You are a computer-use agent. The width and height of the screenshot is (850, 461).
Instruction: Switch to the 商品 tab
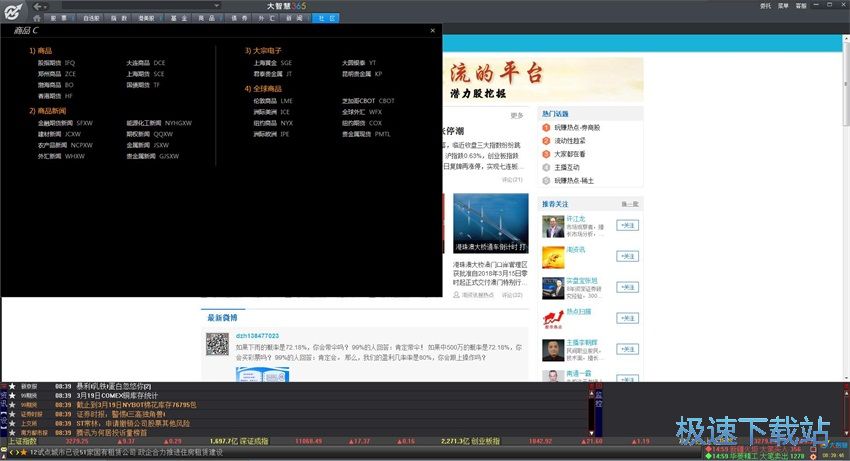tap(207, 18)
